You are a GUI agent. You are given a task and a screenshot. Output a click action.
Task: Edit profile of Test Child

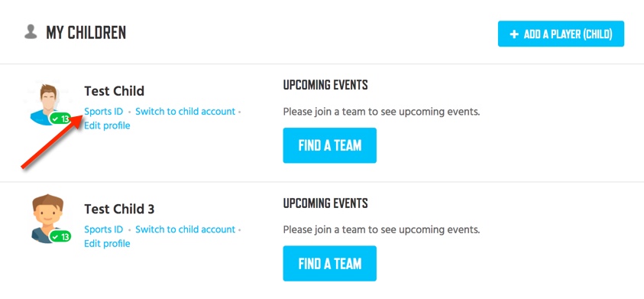pos(107,125)
